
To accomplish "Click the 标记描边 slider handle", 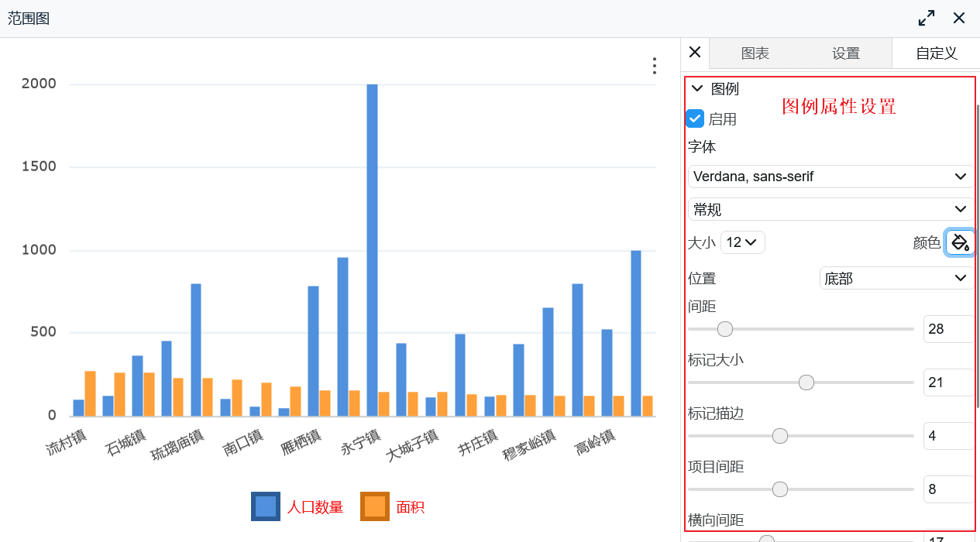I will tap(780, 436).
